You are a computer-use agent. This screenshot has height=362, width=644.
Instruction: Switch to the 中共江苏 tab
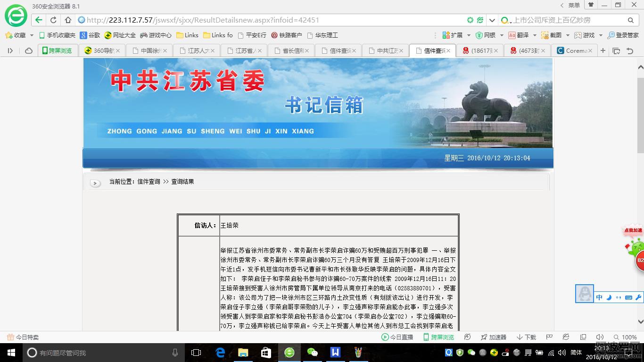385,50
